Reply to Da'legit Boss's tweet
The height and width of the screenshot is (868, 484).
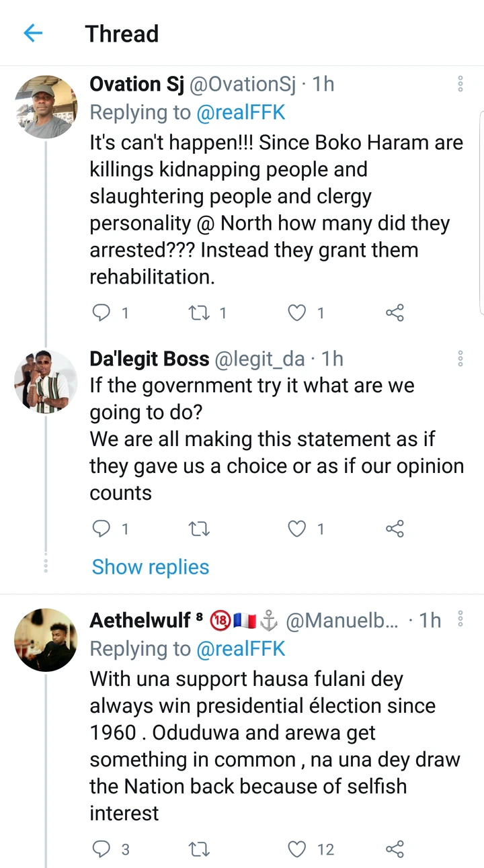[102, 529]
